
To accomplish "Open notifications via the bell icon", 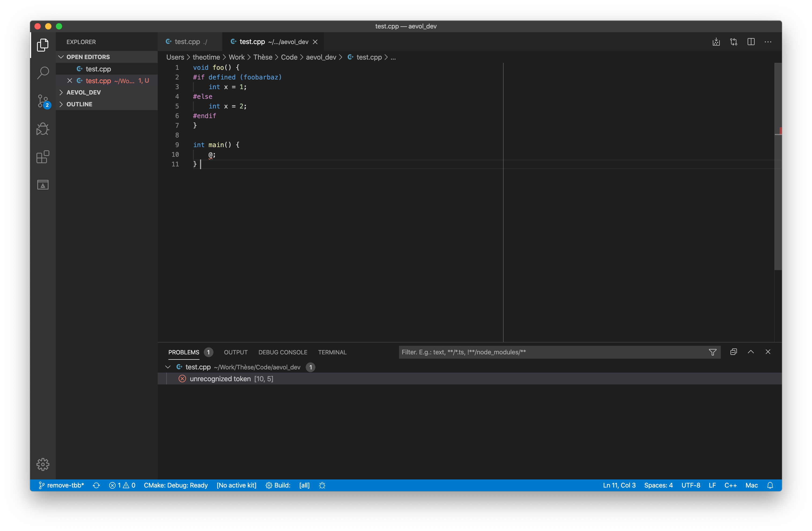I will point(770,485).
